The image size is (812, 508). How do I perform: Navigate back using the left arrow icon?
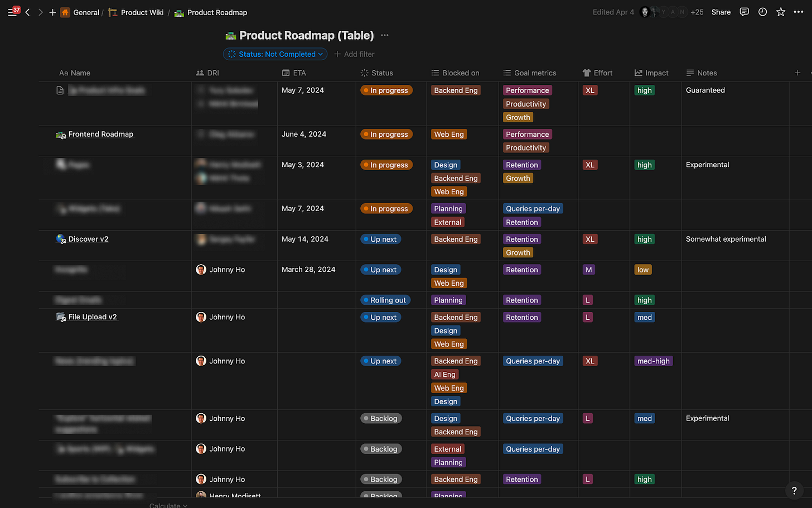27,12
